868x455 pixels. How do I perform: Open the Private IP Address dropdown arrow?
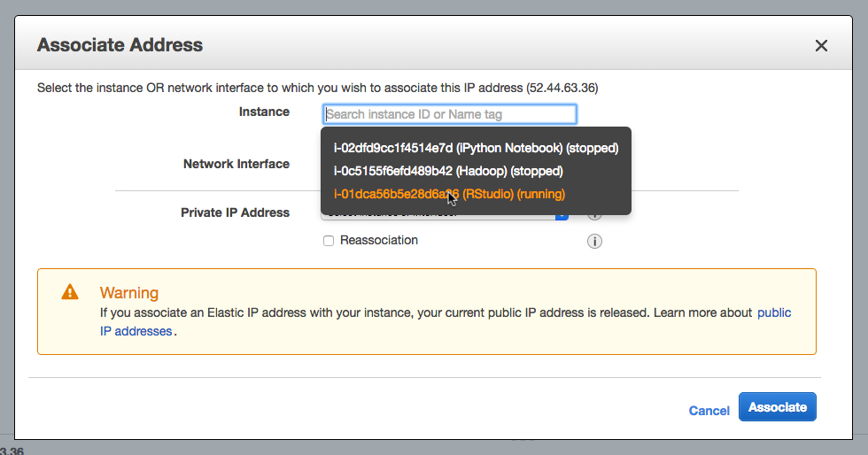(561, 214)
